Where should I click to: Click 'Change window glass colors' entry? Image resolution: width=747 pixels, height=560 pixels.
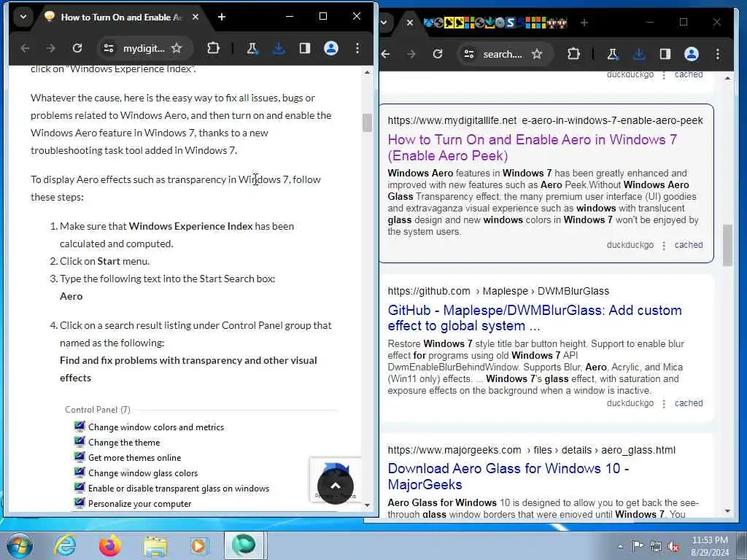click(142, 472)
